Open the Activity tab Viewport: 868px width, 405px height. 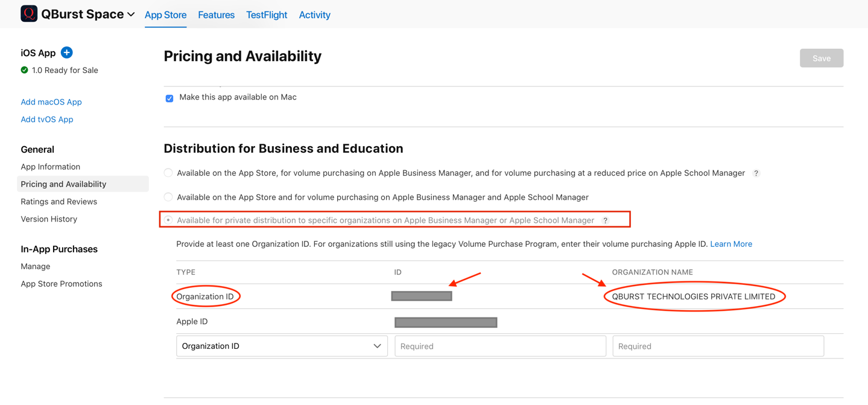pyautogui.click(x=314, y=14)
